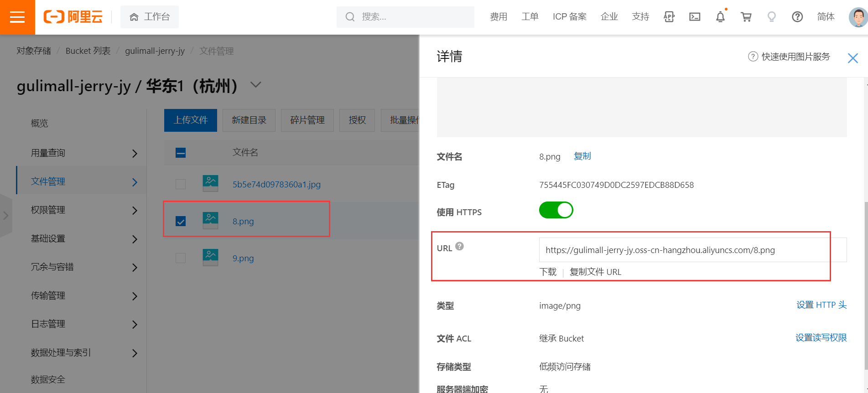Viewport: 868px width, 393px height.
Task: Click the image icon for 8.png
Action: point(210,221)
